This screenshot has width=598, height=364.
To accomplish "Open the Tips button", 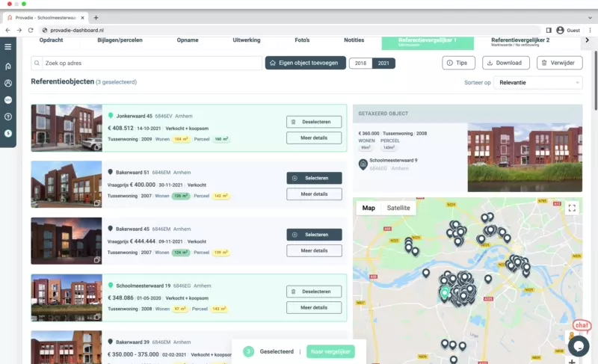I will pyautogui.click(x=458, y=63).
